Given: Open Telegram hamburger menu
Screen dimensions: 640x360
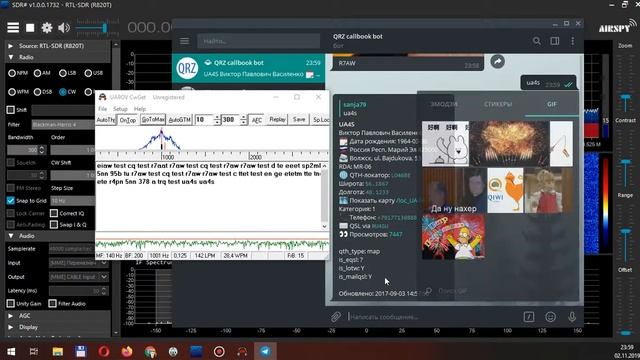Looking at the screenshot, I should click(x=184, y=41).
